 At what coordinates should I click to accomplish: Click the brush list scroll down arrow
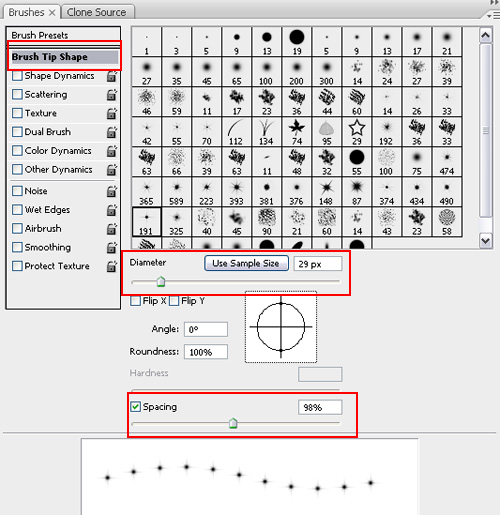[x=486, y=241]
